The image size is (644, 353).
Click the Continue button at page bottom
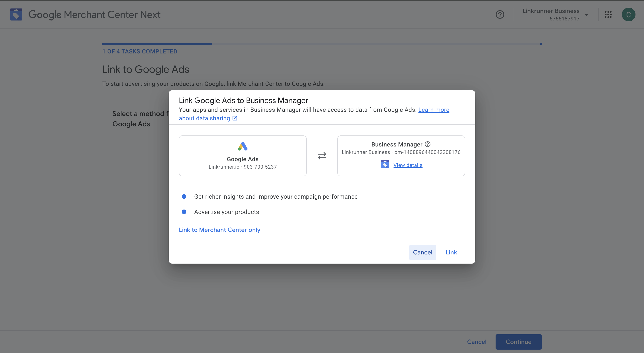tap(519, 342)
